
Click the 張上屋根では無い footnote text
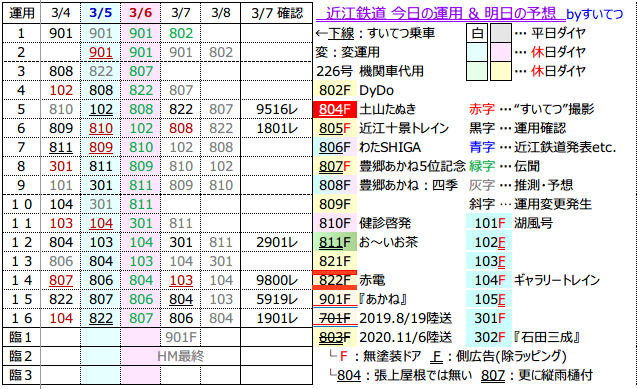[x=423, y=375]
